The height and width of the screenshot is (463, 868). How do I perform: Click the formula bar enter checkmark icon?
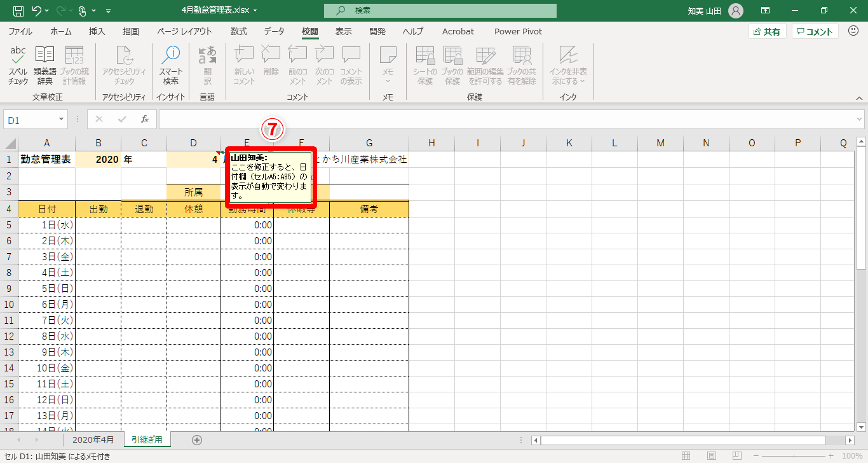122,119
